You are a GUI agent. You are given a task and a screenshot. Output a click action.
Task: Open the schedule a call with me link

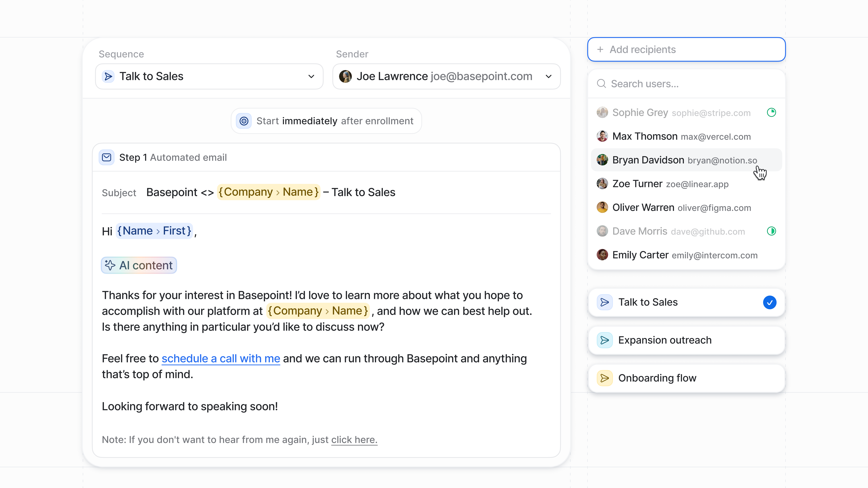coord(221,359)
